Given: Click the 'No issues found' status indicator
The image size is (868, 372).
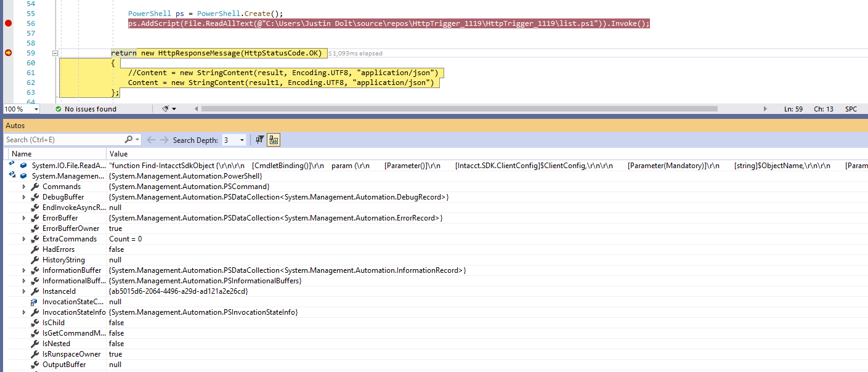Looking at the screenshot, I should tap(85, 109).
